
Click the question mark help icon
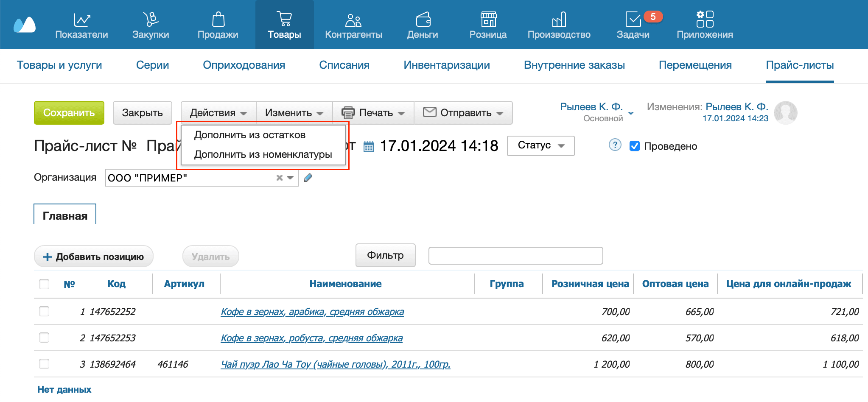pyautogui.click(x=615, y=145)
